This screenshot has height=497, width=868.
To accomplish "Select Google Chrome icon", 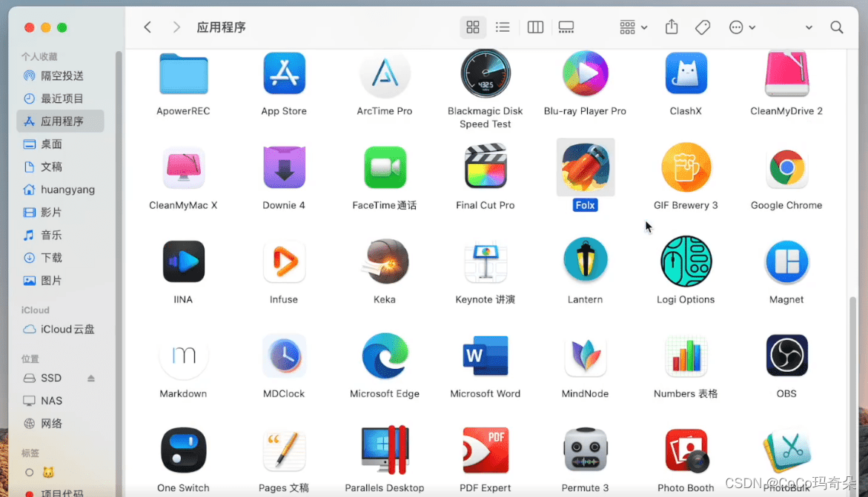I will coord(786,167).
